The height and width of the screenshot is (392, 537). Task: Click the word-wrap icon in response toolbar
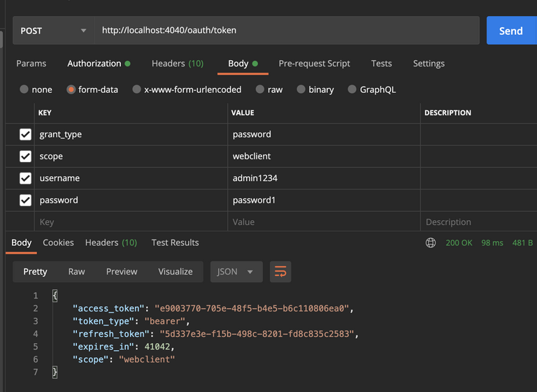coord(280,272)
